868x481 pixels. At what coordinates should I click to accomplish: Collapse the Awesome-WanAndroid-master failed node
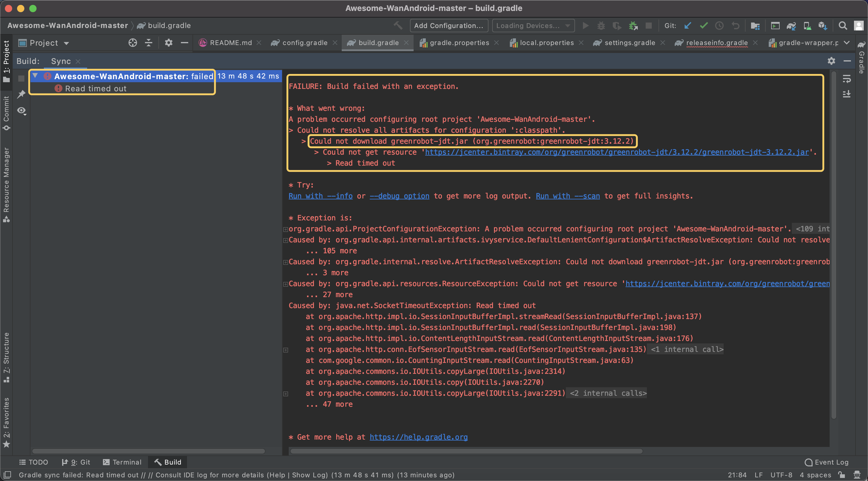tap(35, 75)
